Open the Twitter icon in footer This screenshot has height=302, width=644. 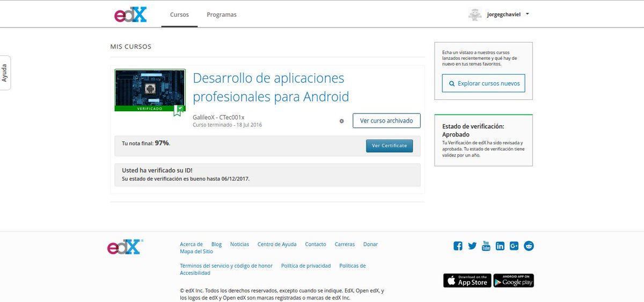[472, 246]
